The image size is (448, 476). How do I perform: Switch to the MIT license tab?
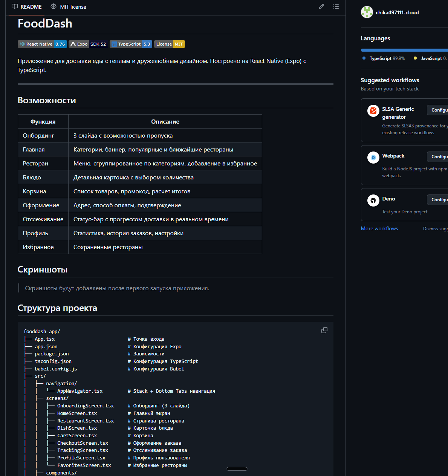coord(68,7)
